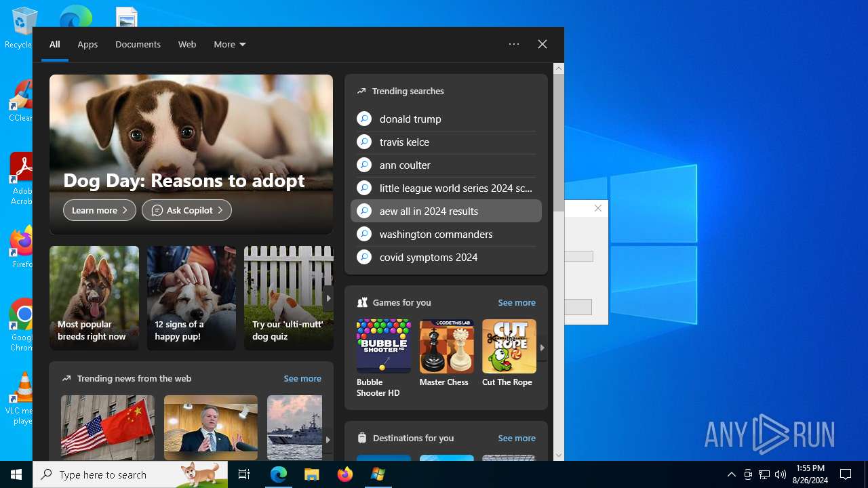The height and width of the screenshot is (488, 868).
Task: Open the Windows flag app on taskbar
Action: 378,474
